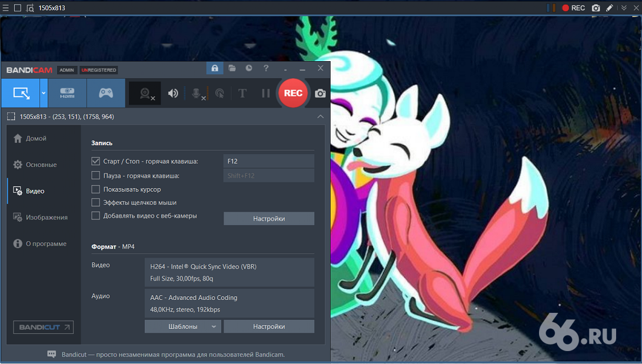This screenshot has width=642, height=364.
Task: Toggle the microphone icon in the toolbar
Action: coord(197,93)
